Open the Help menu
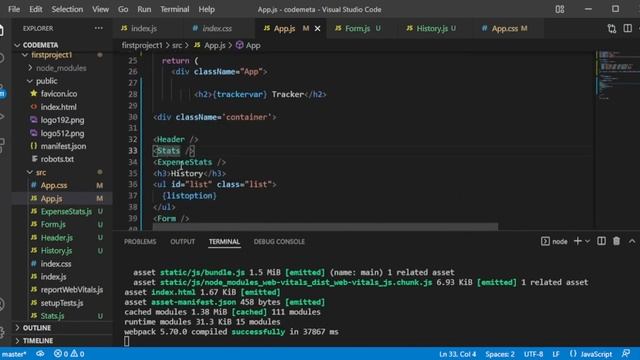640x360 pixels. 207,9
